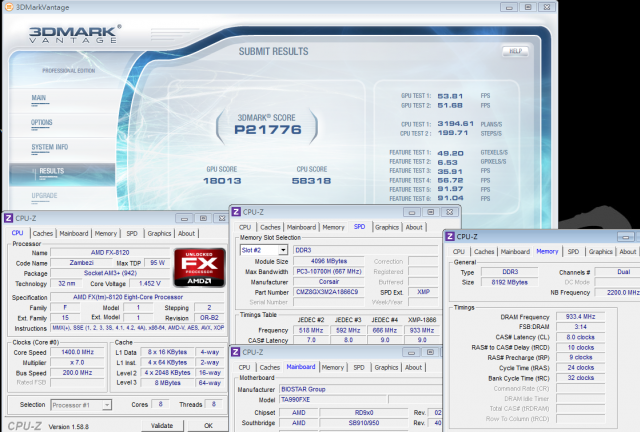Viewport: 640px width, 432px height.
Task: Open UPGRADE in 3DMark Vantage sidebar
Action: 44,196
